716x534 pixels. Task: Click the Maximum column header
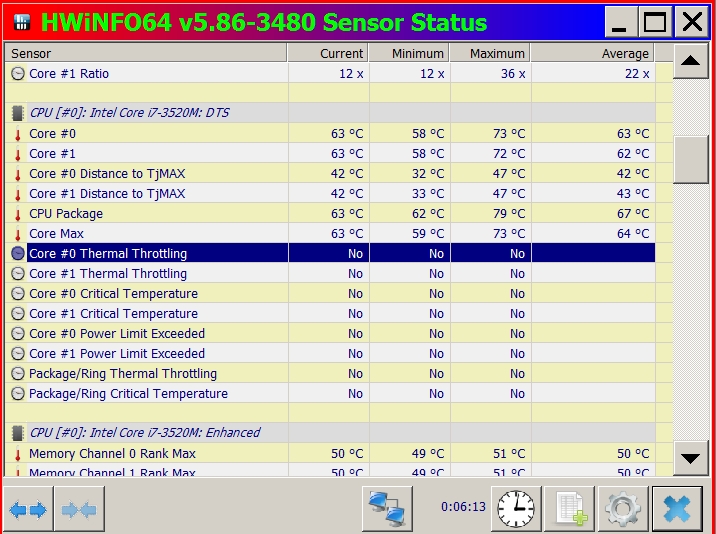490,53
